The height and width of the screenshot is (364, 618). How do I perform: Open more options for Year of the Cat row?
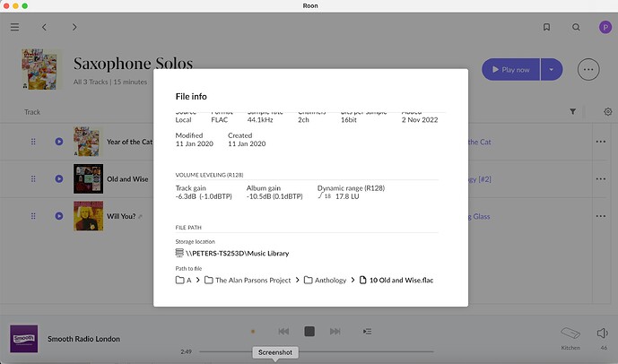601,142
